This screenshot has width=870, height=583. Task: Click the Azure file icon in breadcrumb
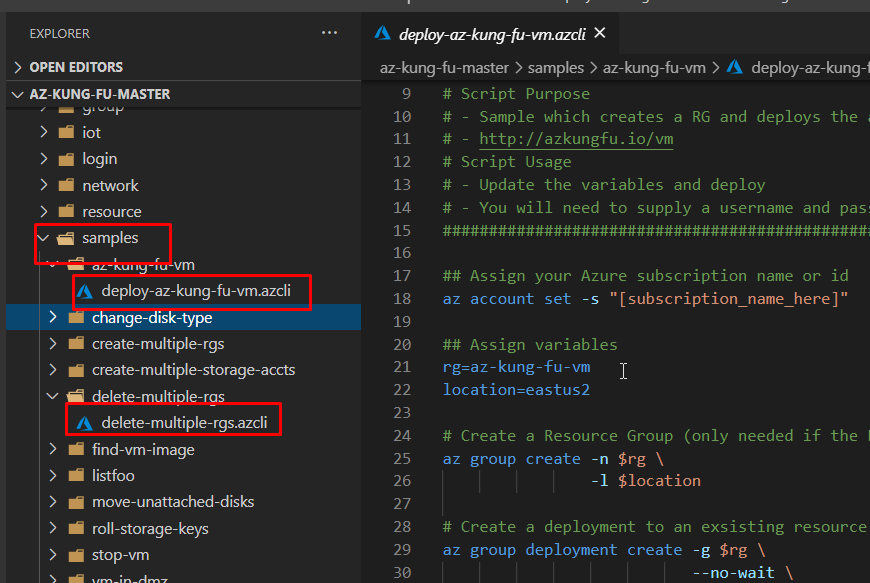pyautogui.click(x=735, y=67)
